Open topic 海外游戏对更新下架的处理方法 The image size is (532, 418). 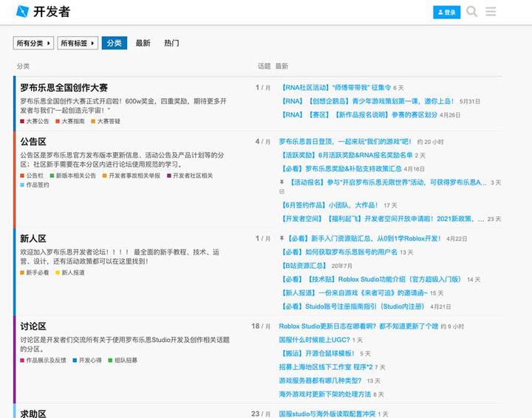point(325,394)
